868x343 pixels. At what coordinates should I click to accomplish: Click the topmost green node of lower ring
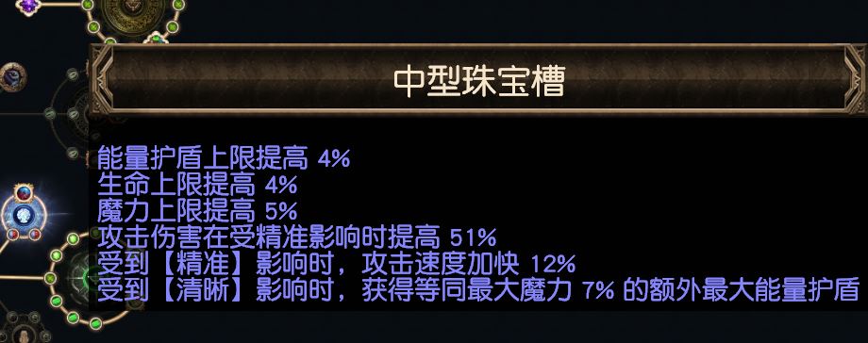73,239
